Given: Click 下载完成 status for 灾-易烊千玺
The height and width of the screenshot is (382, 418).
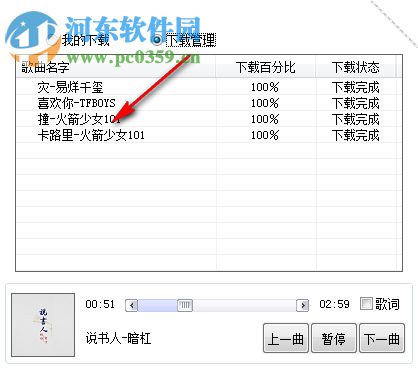Looking at the screenshot, I should coord(356,87).
